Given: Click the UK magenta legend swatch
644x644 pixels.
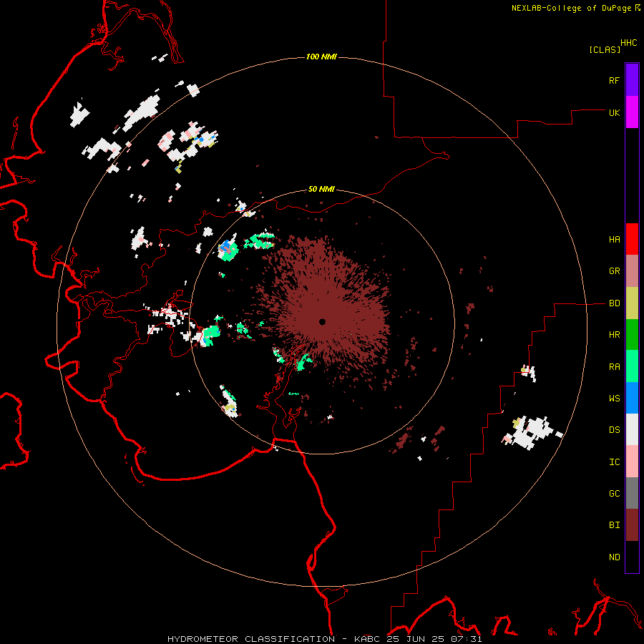Looking at the screenshot, I should [x=632, y=112].
